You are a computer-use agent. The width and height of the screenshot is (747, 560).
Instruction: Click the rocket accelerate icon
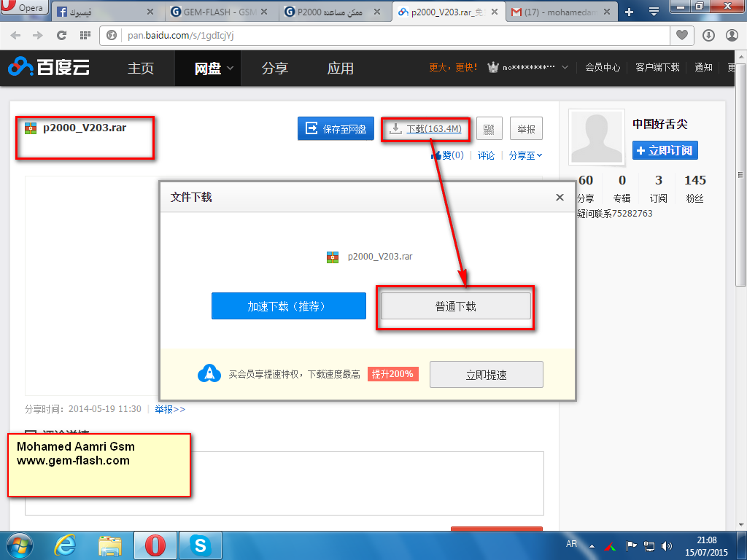pos(209,374)
